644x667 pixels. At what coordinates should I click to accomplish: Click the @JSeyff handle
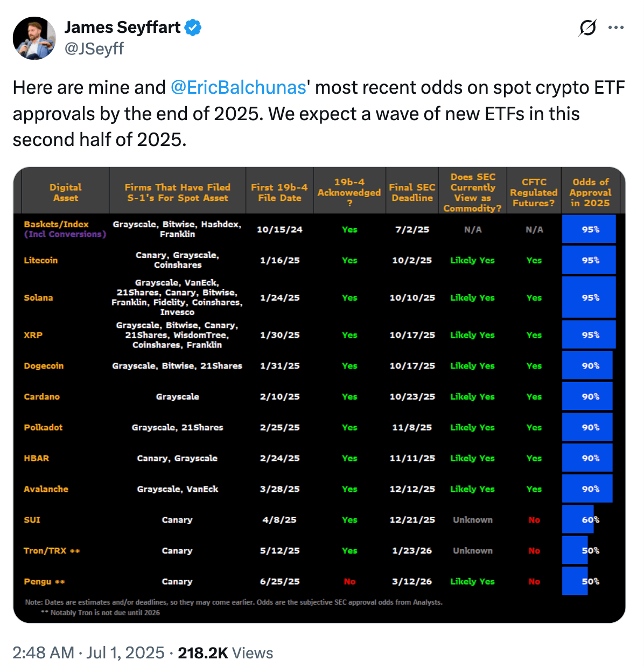coord(94,48)
